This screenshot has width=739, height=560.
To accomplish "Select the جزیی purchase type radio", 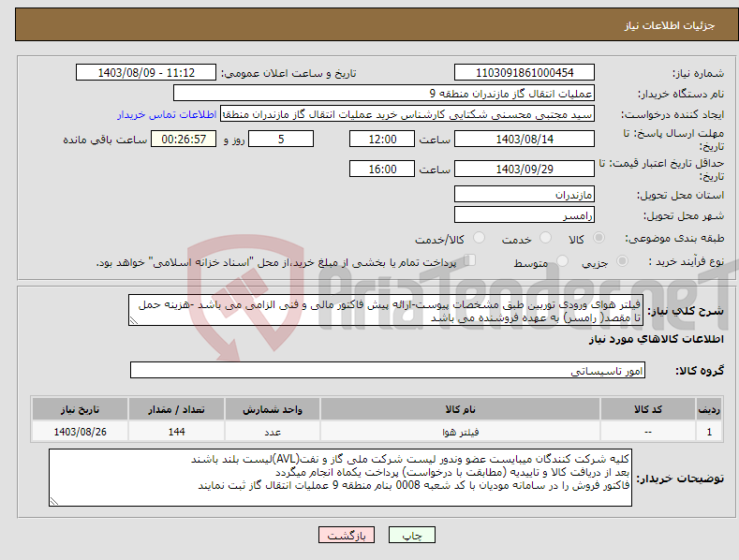I will [x=622, y=260].
